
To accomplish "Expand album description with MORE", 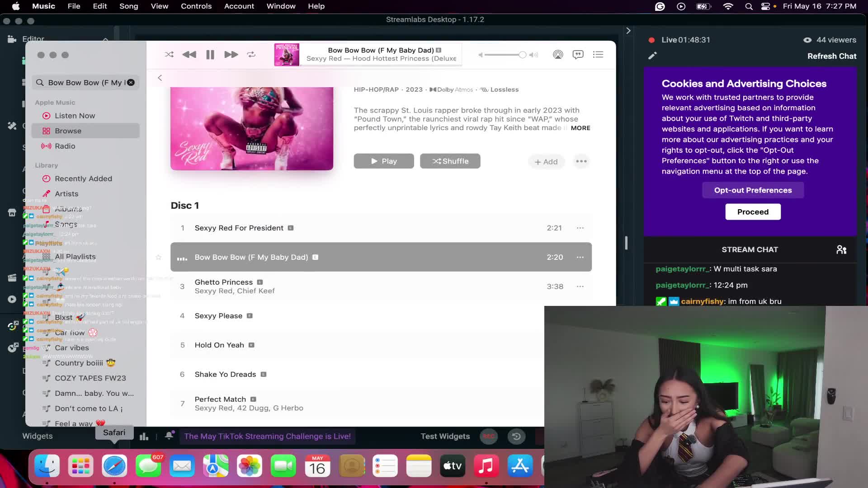I will pos(580,128).
